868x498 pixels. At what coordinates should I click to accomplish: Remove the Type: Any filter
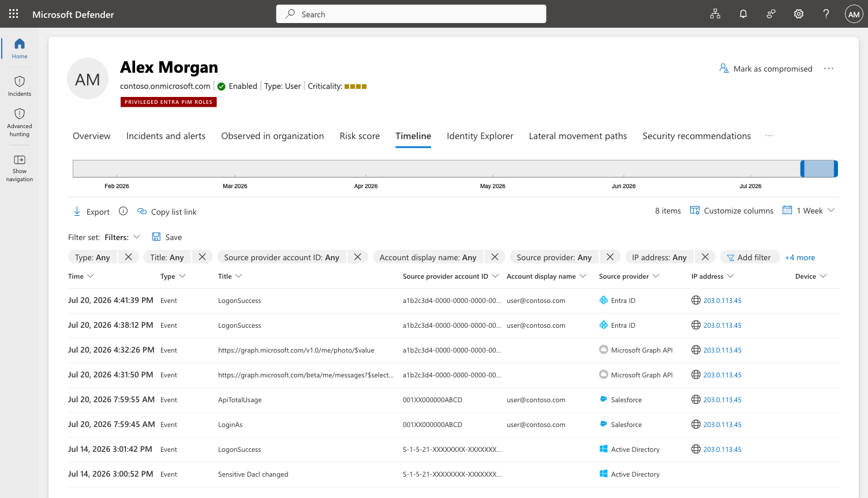pyautogui.click(x=128, y=257)
